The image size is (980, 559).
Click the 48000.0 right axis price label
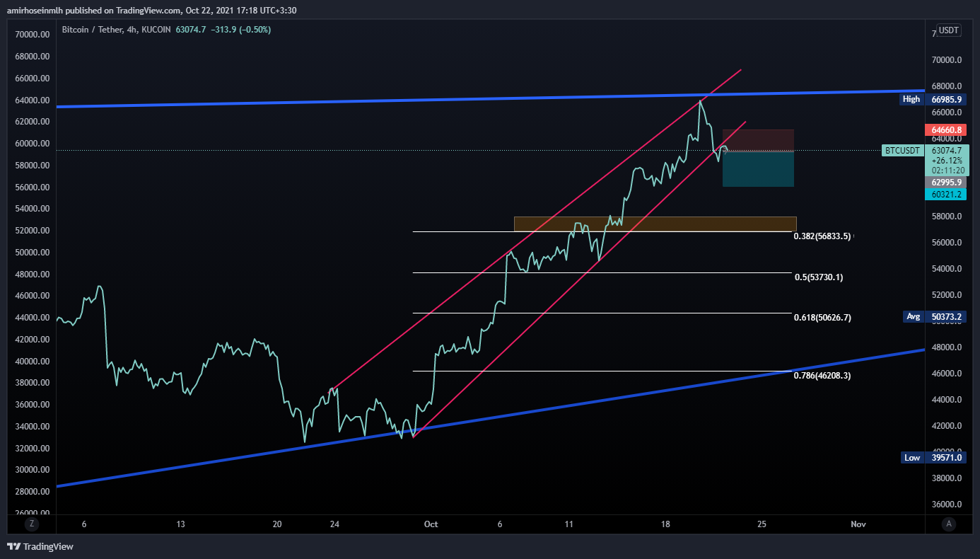[x=945, y=347]
